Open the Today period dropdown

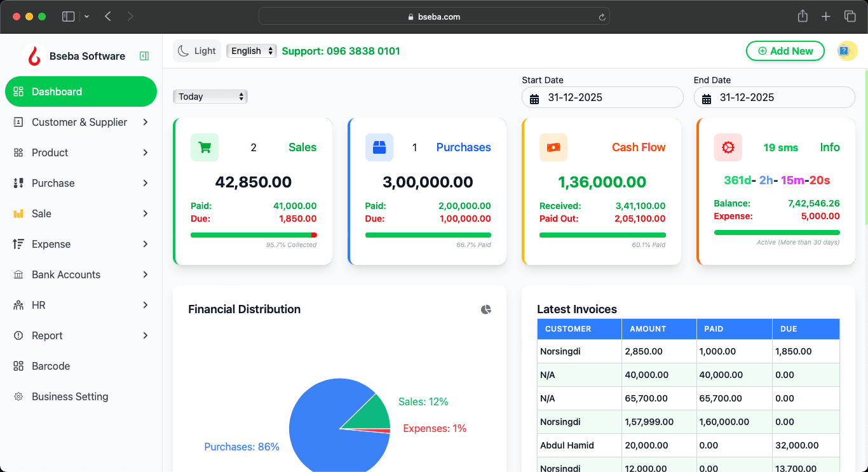(210, 97)
